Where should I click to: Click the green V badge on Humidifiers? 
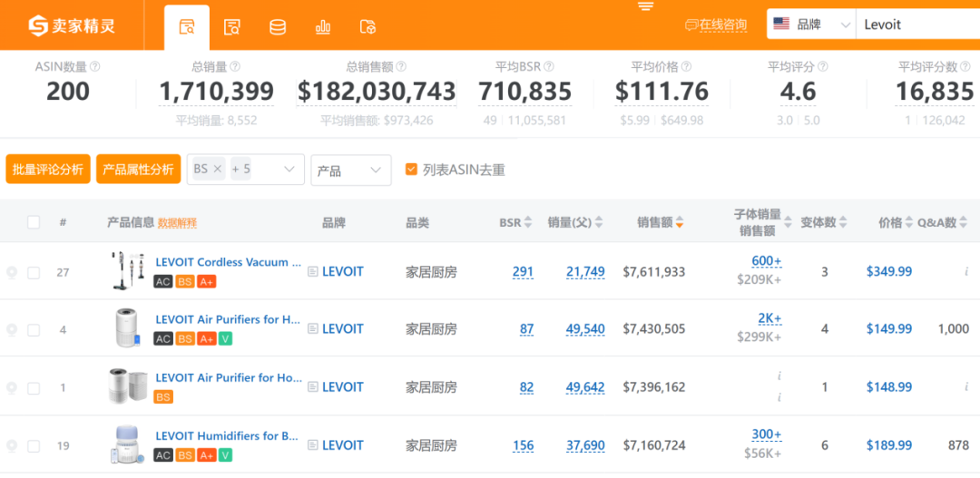(x=225, y=455)
